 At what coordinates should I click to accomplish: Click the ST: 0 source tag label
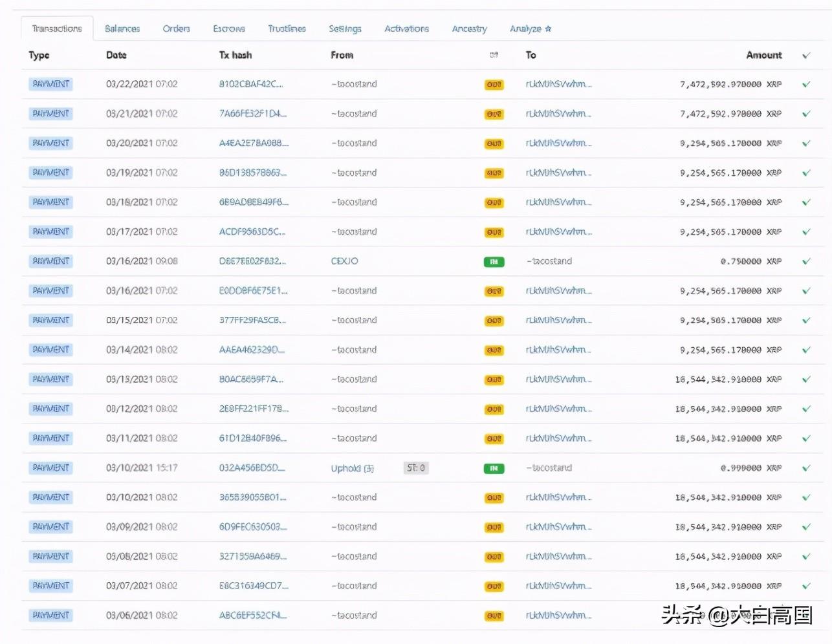[416, 467]
